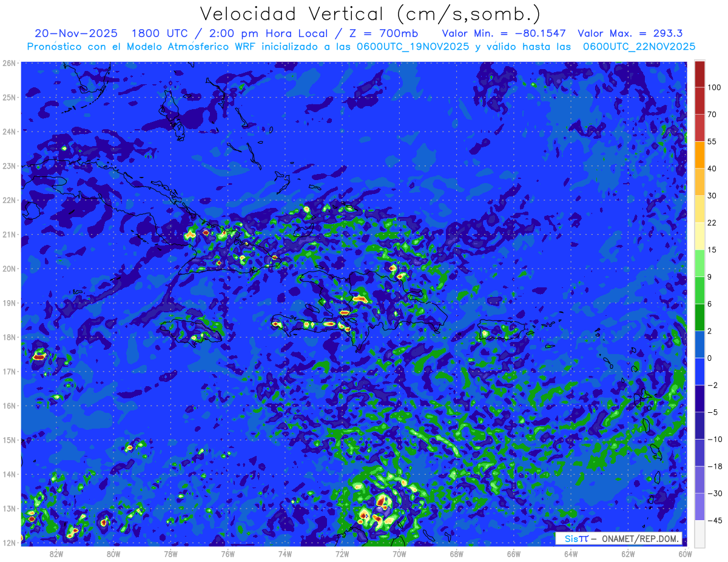Viewport: 728px width, 562px height.
Task: Click the '74W' longitude label
Action: tap(285, 554)
